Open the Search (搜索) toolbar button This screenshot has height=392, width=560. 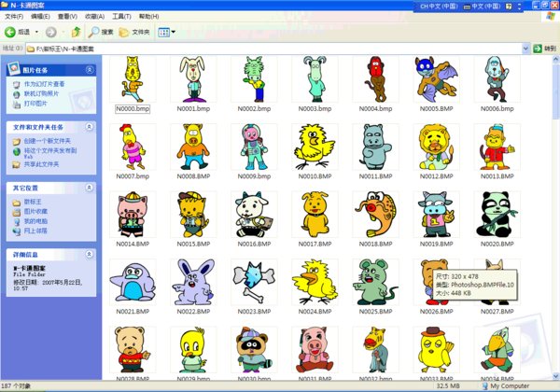(x=101, y=32)
